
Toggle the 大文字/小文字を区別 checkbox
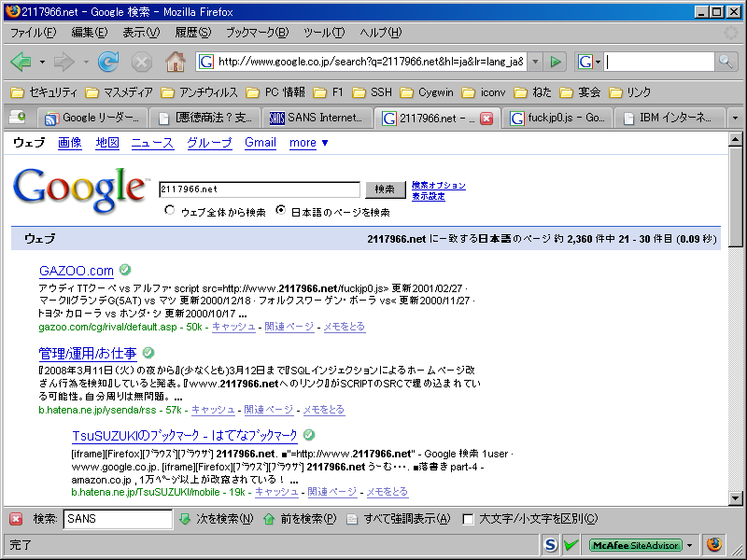(469, 519)
